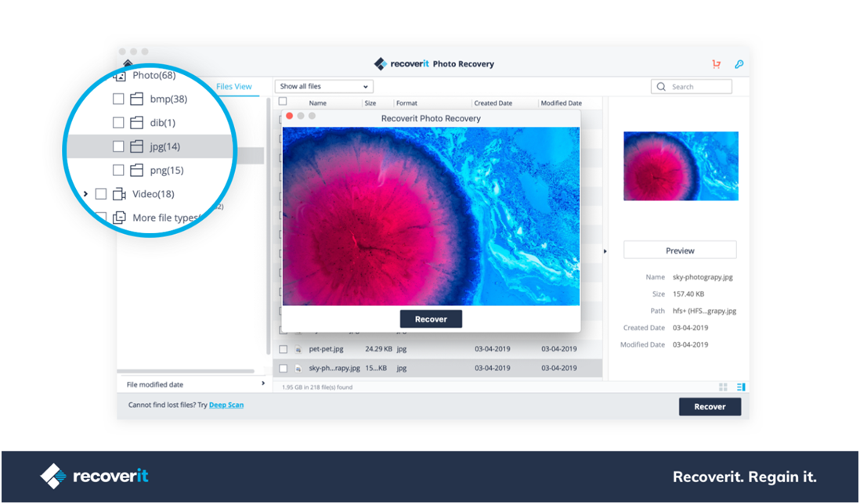Expand the Video(18) tree node

85,194
